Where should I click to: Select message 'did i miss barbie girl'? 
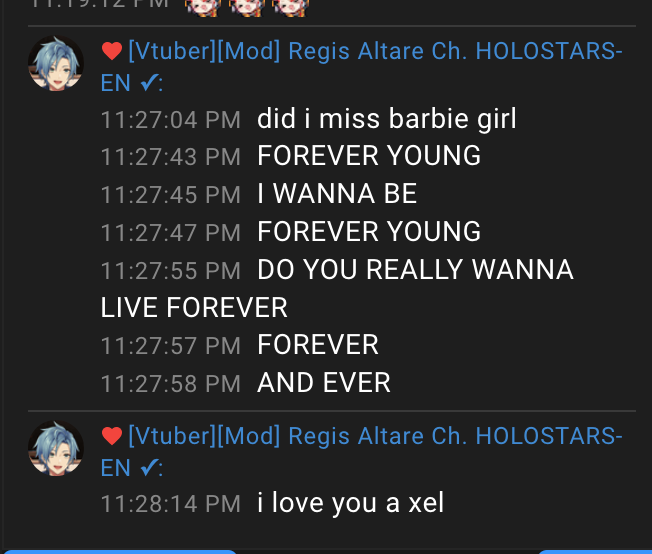pos(387,119)
